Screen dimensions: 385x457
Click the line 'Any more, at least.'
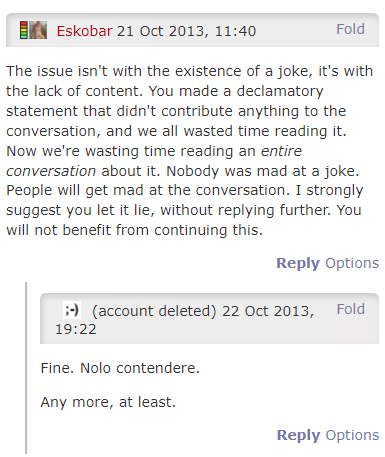[x=108, y=402]
